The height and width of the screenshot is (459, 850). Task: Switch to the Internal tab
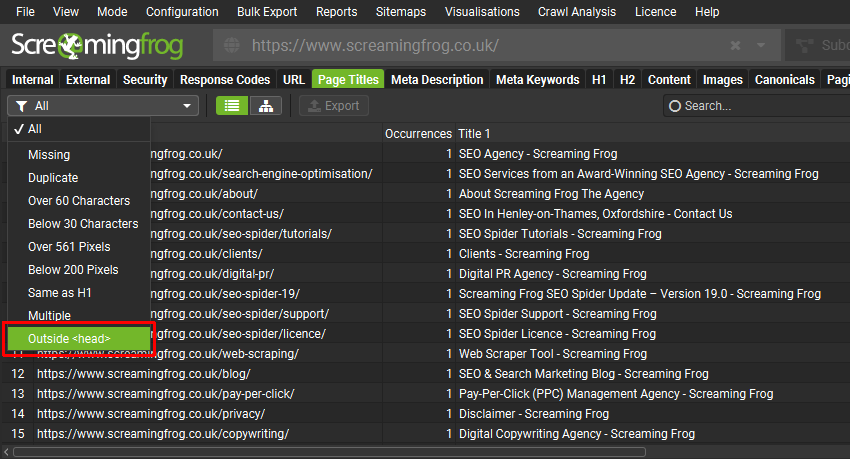[33, 80]
